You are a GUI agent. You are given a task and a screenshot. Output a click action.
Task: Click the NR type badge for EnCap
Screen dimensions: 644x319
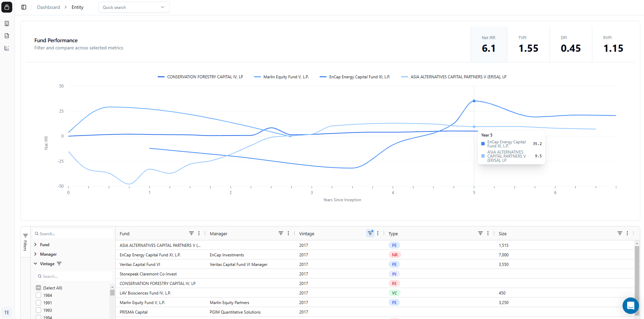click(x=394, y=255)
